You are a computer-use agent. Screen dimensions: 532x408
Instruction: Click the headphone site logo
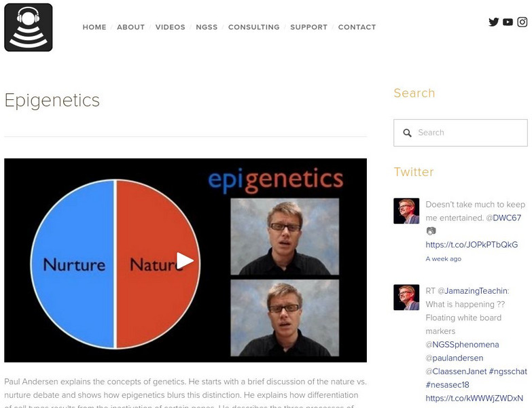click(x=29, y=27)
